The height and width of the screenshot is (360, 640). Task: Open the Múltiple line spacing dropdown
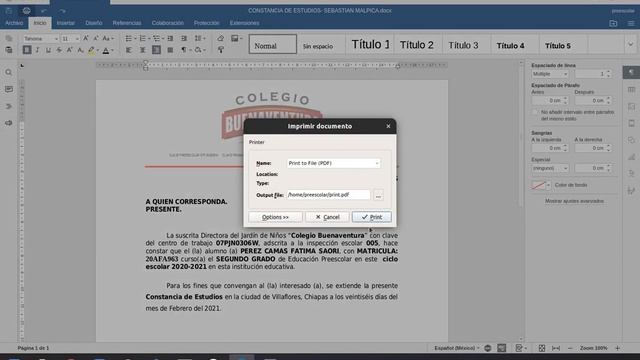pyautogui.click(x=550, y=74)
